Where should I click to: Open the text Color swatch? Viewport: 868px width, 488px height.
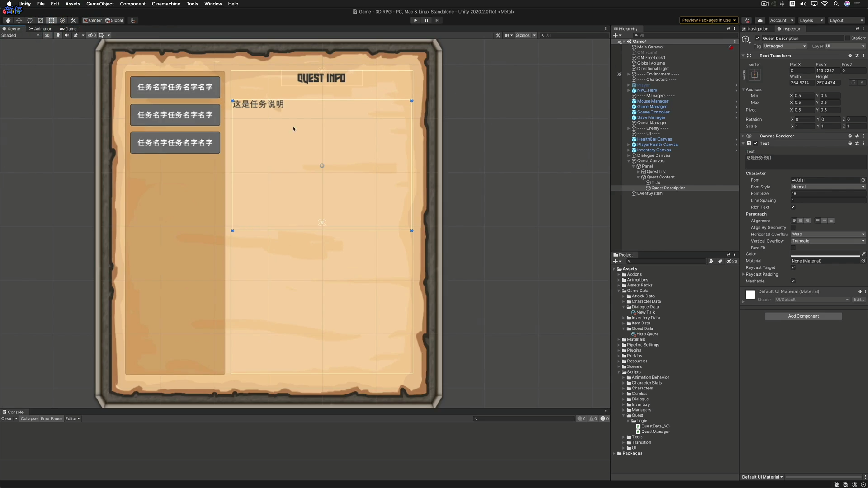pos(825,254)
